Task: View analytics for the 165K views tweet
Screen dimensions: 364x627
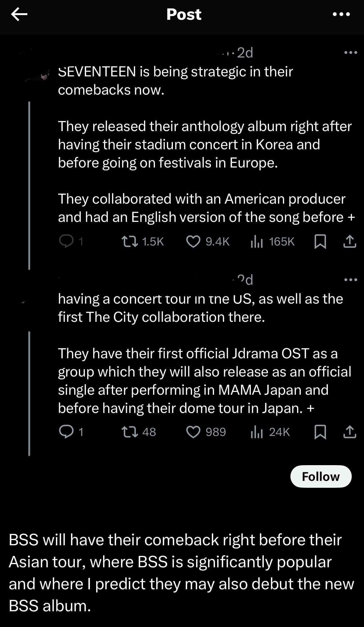Action: tap(256, 242)
